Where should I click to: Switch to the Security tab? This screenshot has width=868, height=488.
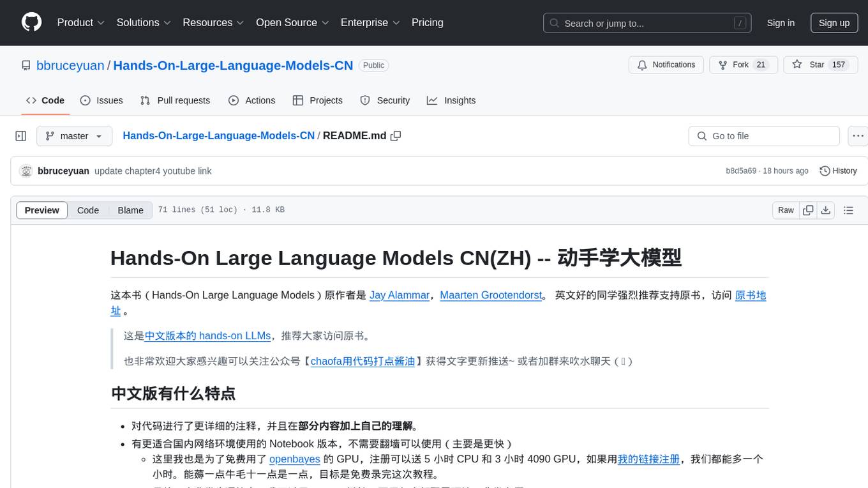(385, 100)
